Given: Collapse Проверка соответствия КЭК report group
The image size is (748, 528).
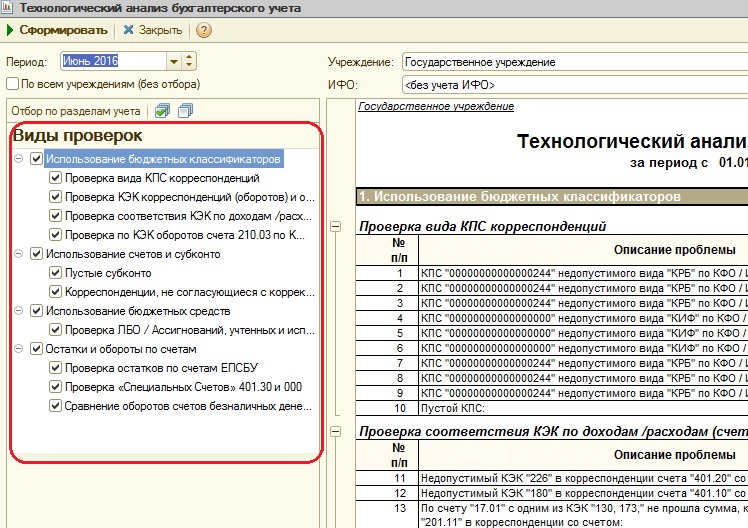Looking at the screenshot, I should tap(336, 432).
